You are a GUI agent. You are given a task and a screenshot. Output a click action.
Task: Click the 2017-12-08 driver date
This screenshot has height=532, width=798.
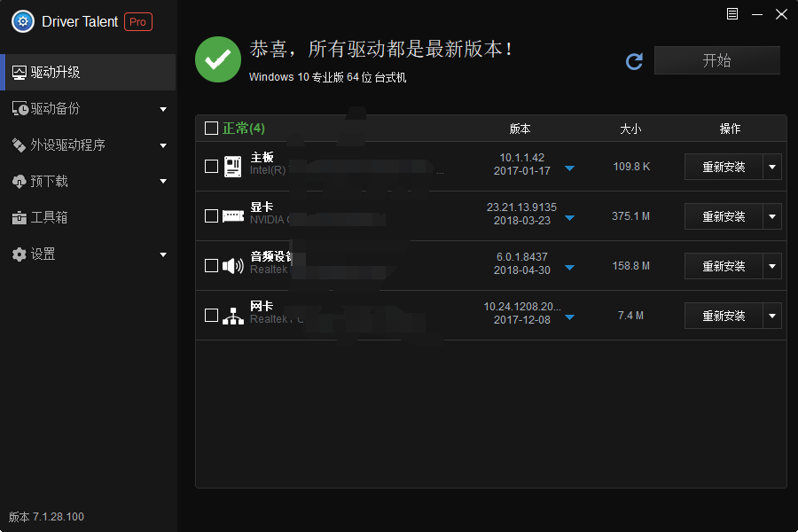522,320
